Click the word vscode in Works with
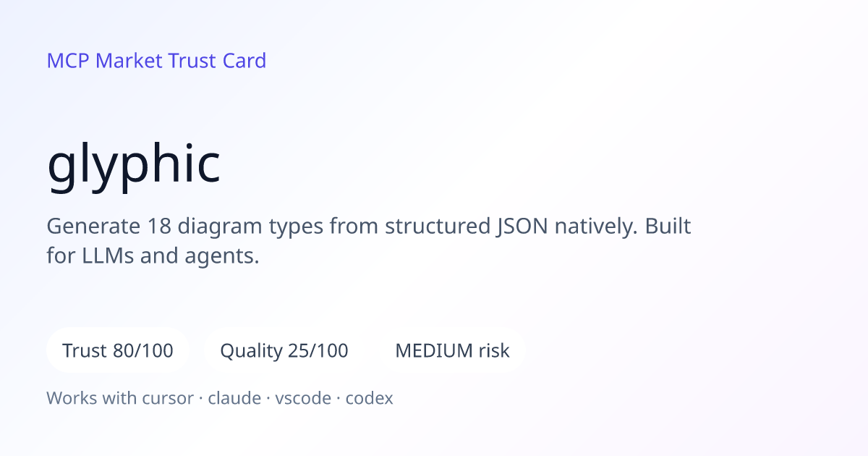 coord(303,398)
